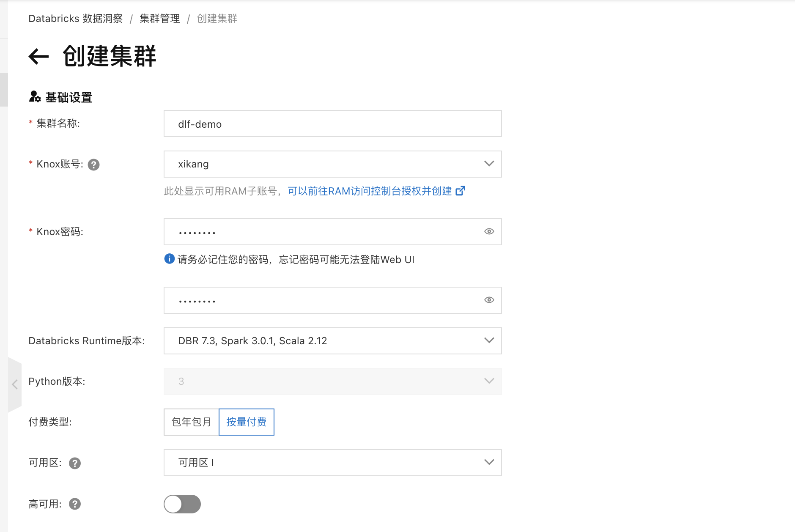
Task: Click the 请务必记住您的密码 reminder text
Action: point(296,260)
